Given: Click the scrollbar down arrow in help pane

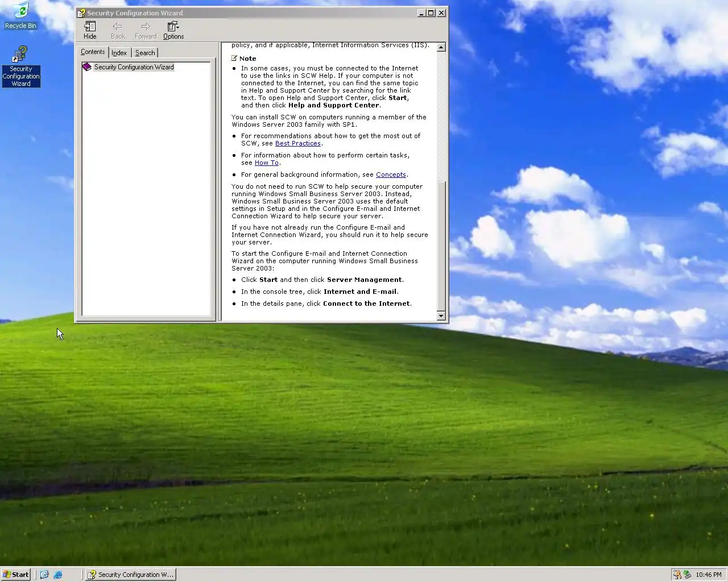Looking at the screenshot, I should pyautogui.click(x=441, y=315).
